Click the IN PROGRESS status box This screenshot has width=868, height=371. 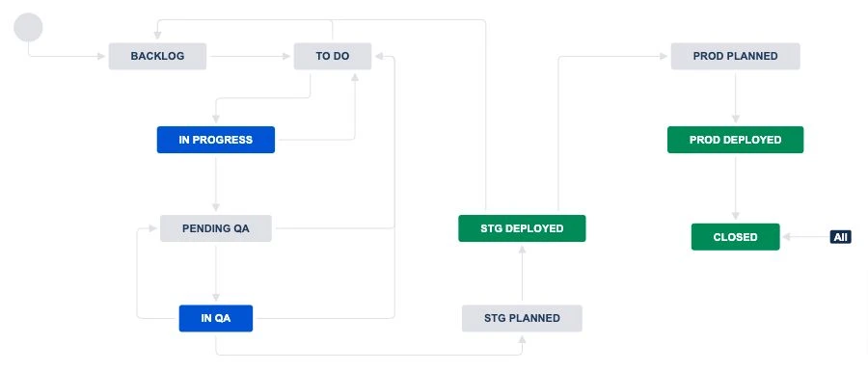click(x=216, y=140)
